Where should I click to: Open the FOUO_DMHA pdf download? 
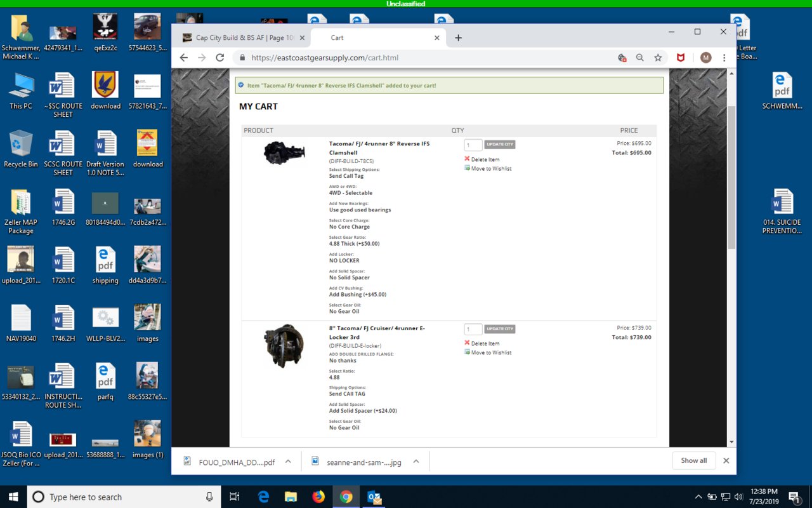[x=229, y=462]
